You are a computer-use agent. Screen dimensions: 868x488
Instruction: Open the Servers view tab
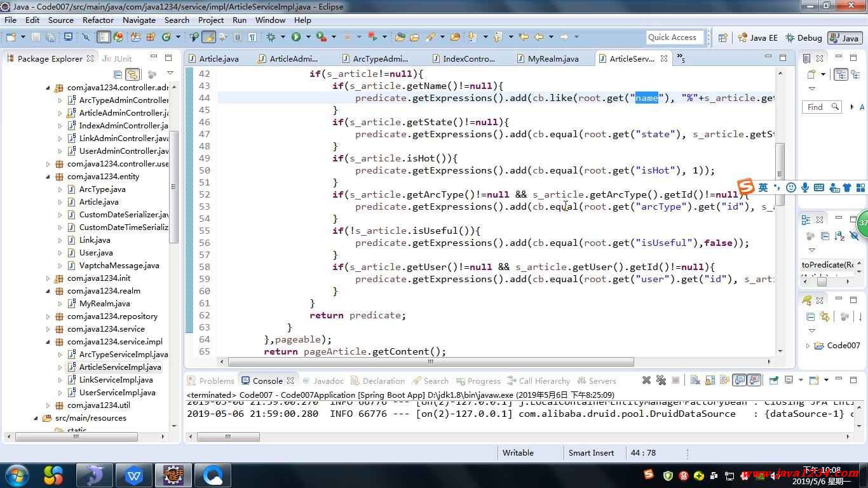point(597,381)
